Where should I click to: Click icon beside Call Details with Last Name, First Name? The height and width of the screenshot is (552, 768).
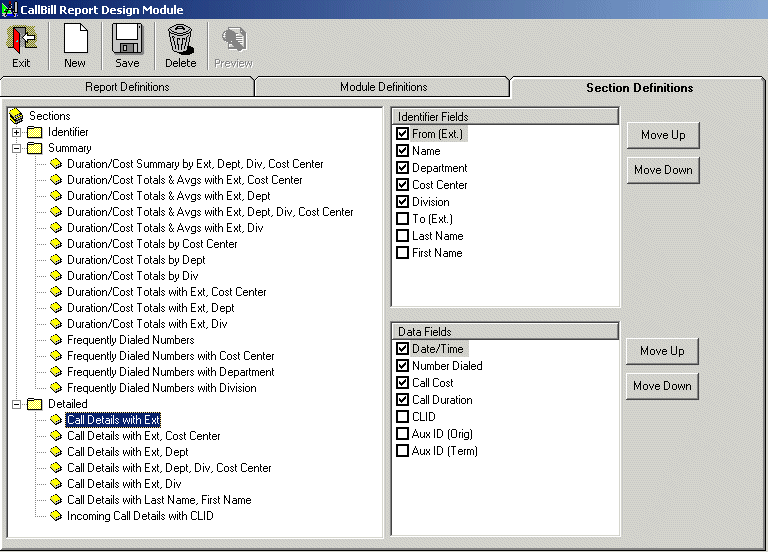pos(56,500)
